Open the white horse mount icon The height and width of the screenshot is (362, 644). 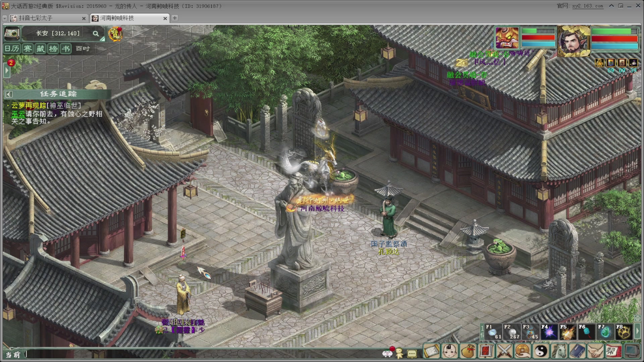coord(559,351)
